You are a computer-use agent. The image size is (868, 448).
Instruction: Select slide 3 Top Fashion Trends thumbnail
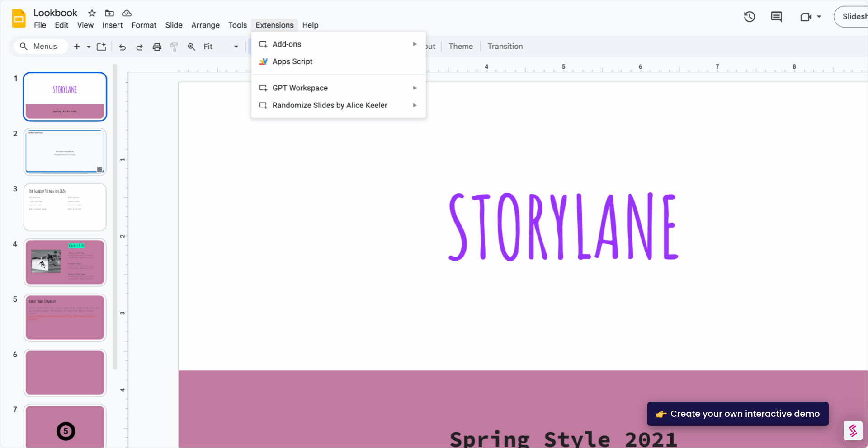coord(65,207)
